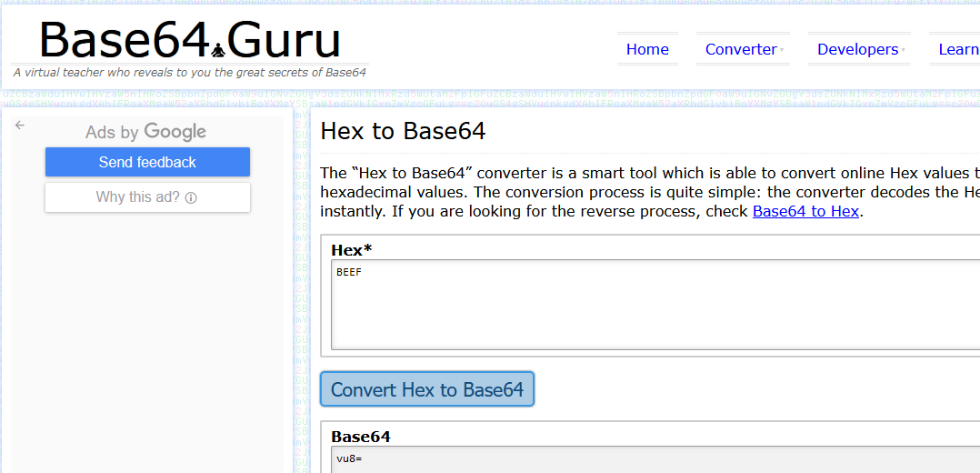Click the ad back arrow icon
The width and height of the screenshot is (980, 473).
click(20, 126)
